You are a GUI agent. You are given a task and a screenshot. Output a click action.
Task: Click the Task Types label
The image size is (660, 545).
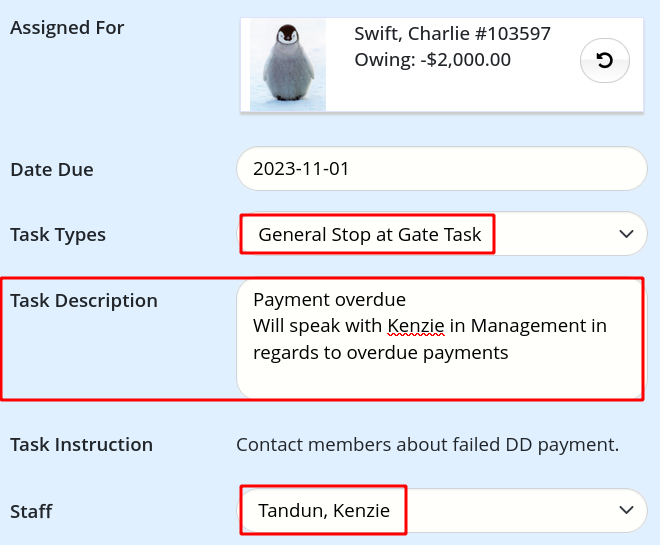point(58,235)
